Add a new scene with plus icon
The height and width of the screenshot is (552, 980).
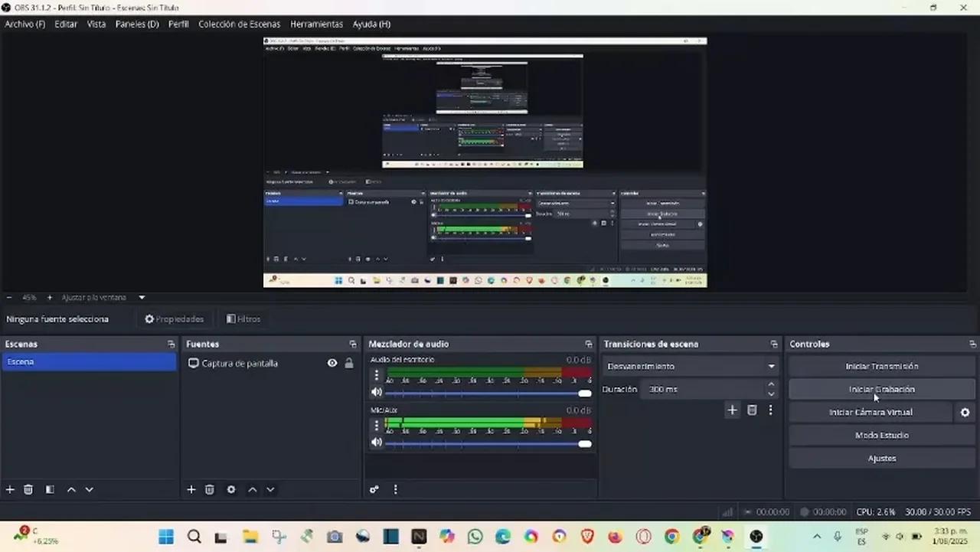coord(10,490)
